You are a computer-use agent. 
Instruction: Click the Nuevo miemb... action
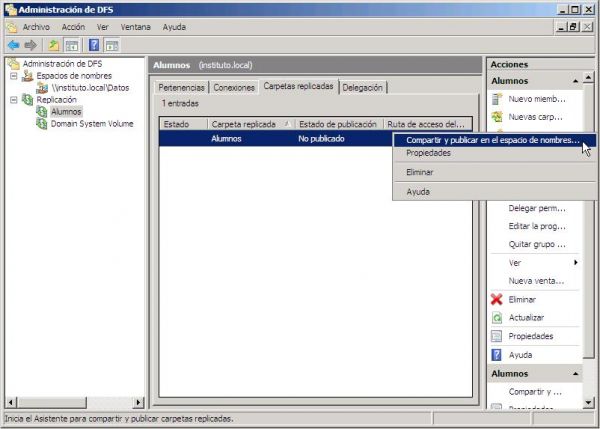(537, 99)
